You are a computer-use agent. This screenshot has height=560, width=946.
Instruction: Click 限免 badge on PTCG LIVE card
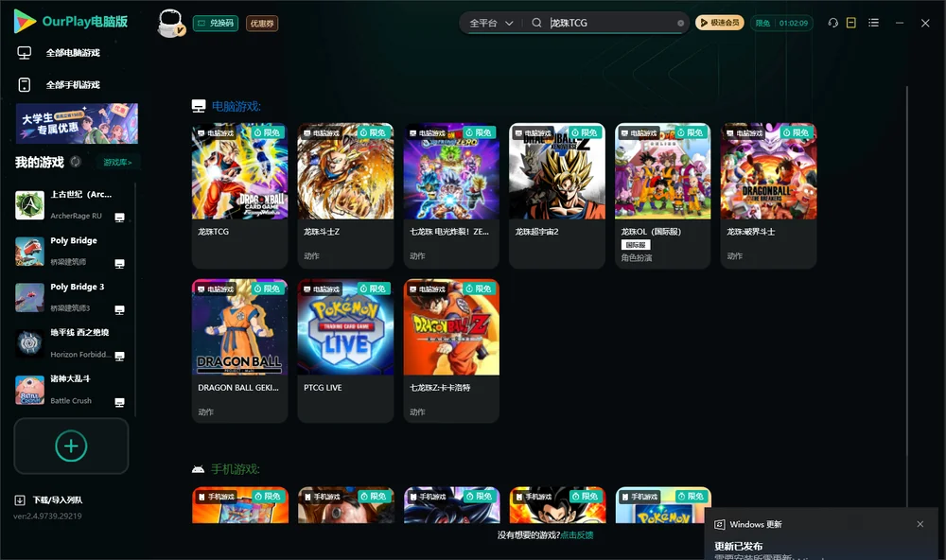(374, 289)
